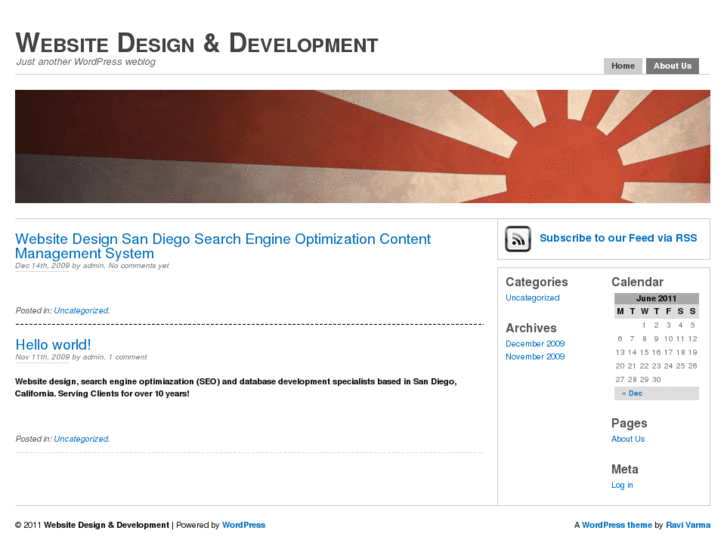Click the footer Website Design & Development link

[107, 525]
